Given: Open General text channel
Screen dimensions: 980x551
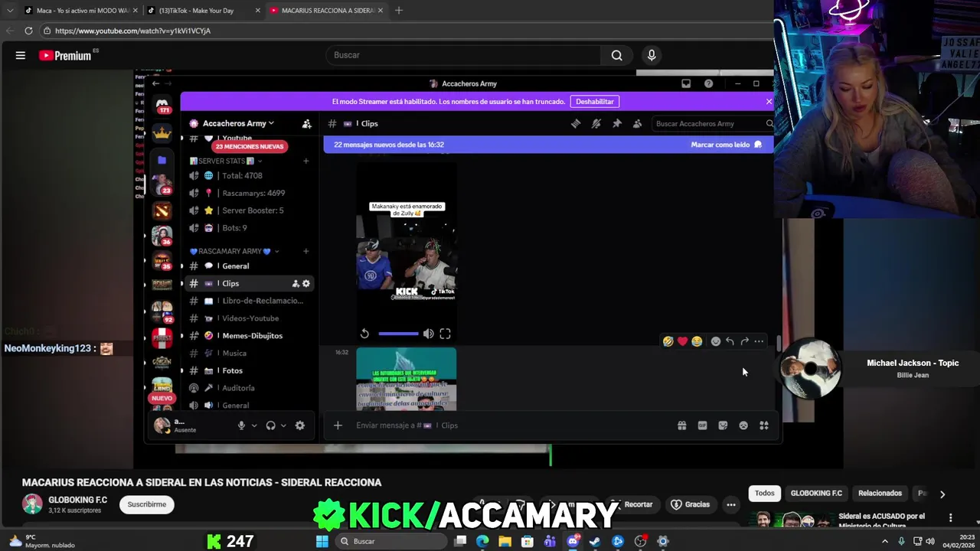Looking at the screenshot, I should tap(249, 266).
